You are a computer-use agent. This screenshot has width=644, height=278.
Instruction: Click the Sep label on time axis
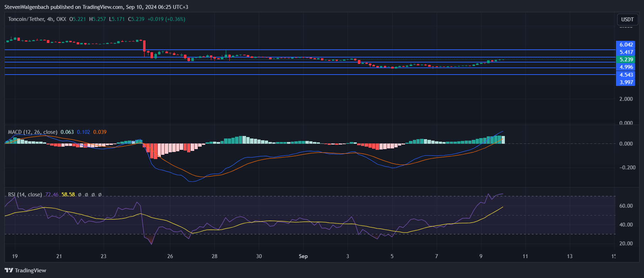[x=303, y=256]
